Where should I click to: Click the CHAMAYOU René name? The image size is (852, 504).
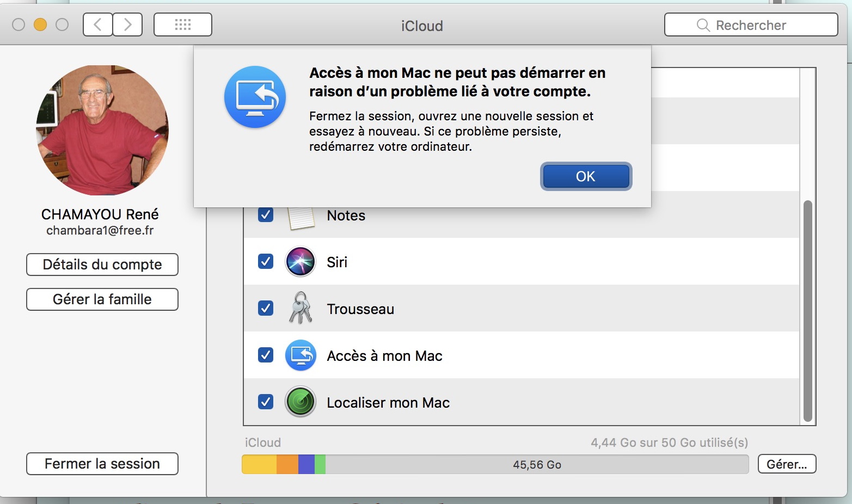[100, 214]
